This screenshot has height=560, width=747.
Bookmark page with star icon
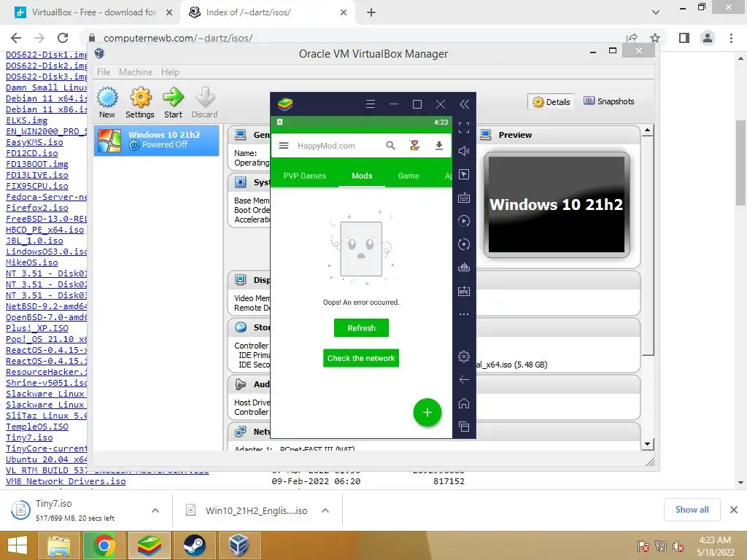tap(655, 38)
